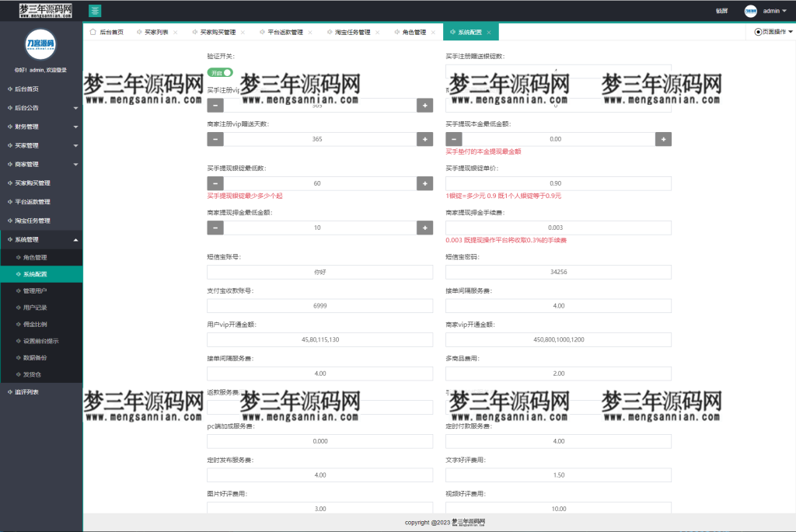Increase 商家注册vip赠送天数 with plus button

[x=424, y=139]
